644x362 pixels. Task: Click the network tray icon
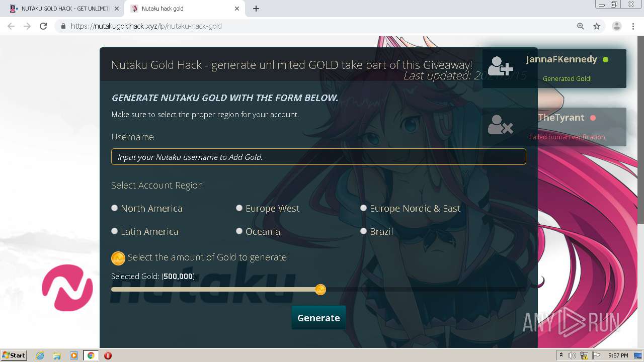click(x=584, y=355)
